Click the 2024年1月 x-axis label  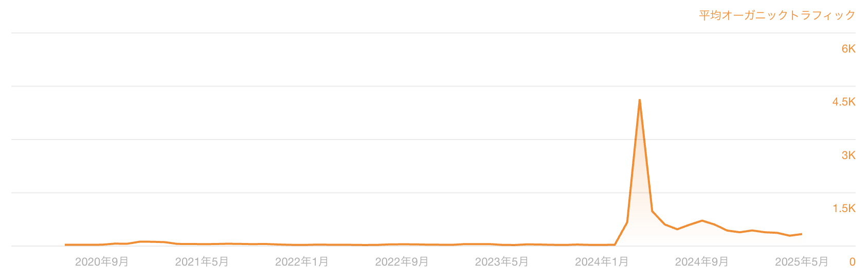(602, 262)
